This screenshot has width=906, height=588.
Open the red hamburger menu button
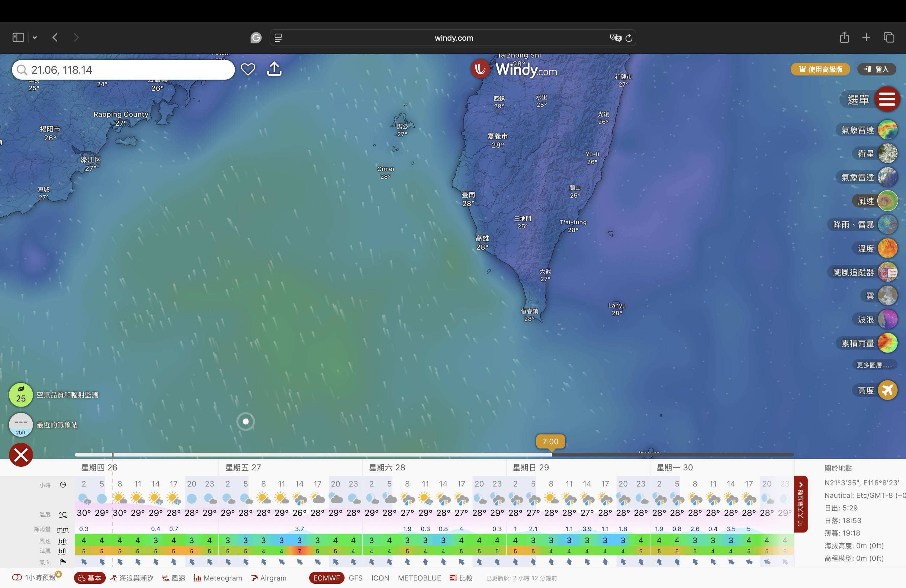[x=887, y=99]
